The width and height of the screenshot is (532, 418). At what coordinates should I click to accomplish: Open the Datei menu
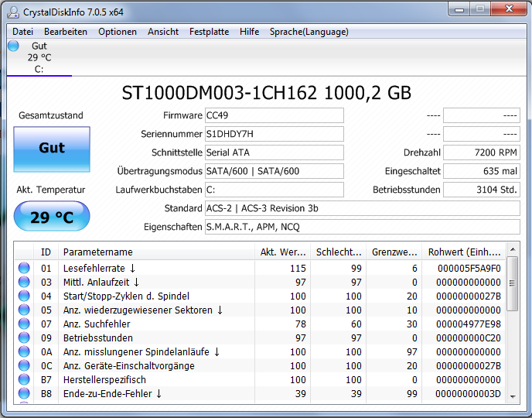[x=22, y=32]
